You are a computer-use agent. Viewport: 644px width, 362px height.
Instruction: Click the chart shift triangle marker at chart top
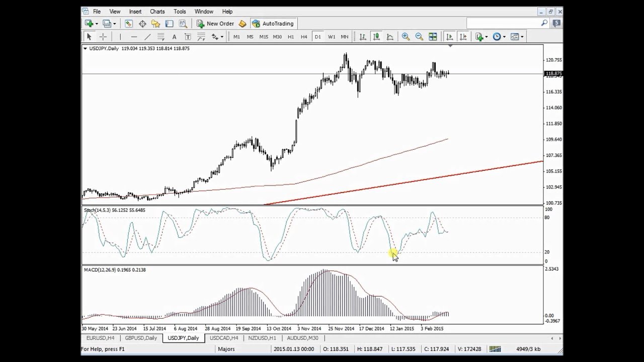[x=450, y=46]
